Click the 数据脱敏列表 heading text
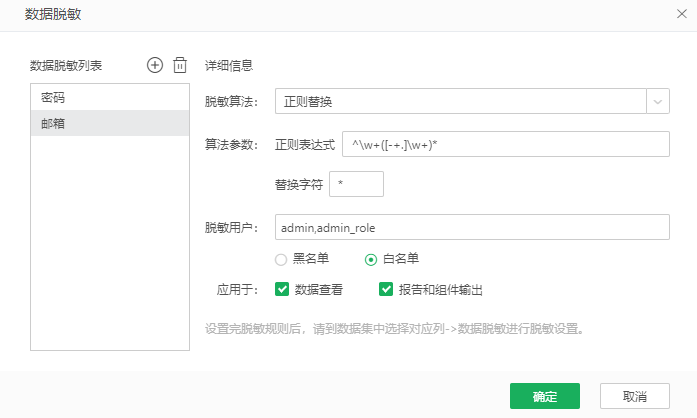697x418 pixels. (66, 66)
